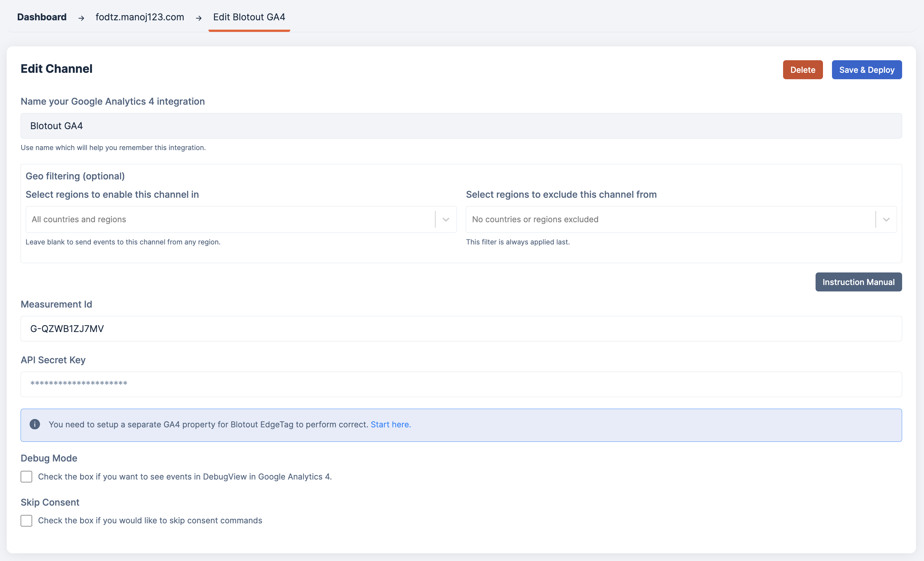
Task: Click the integration name field 'Blotout GA4'
Action: click(x=461, y=126)
